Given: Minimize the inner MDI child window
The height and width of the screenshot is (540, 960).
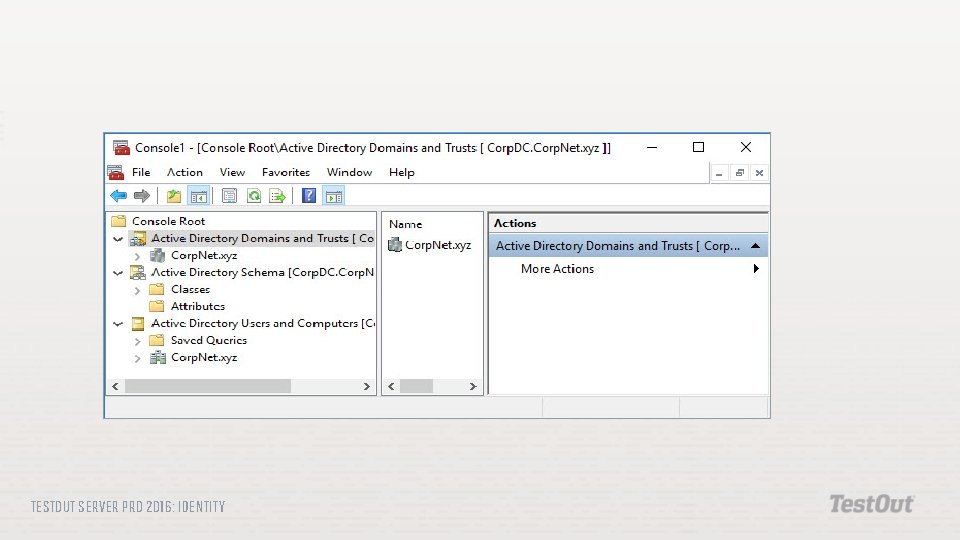Looking at the screenshot, I should (x=719, y=173).
